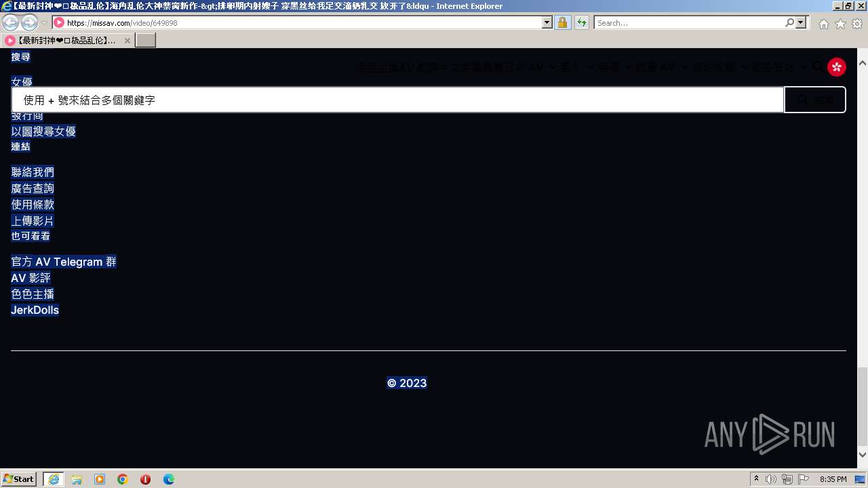
Task: Focus the IE Search box
Action: [x=689, y=22]
